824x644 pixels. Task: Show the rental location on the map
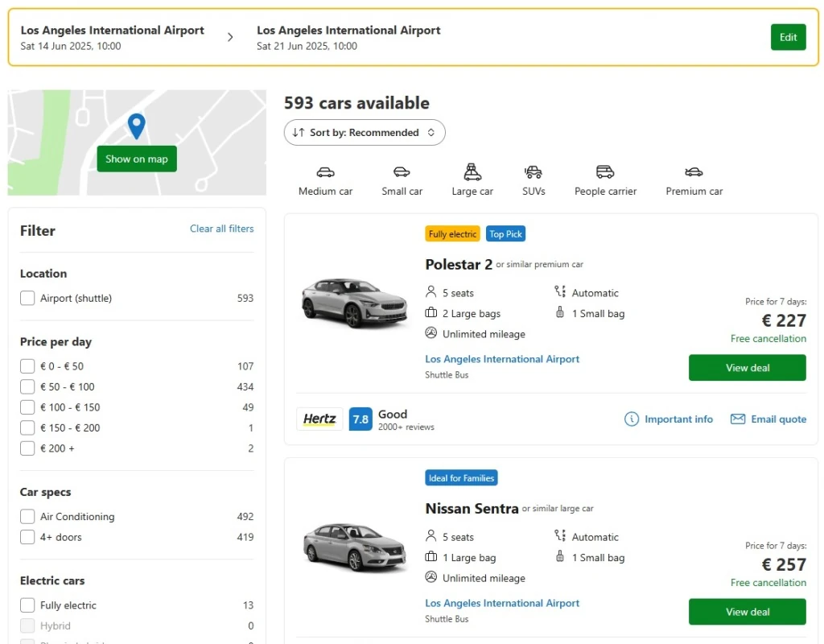click(136, 159)
